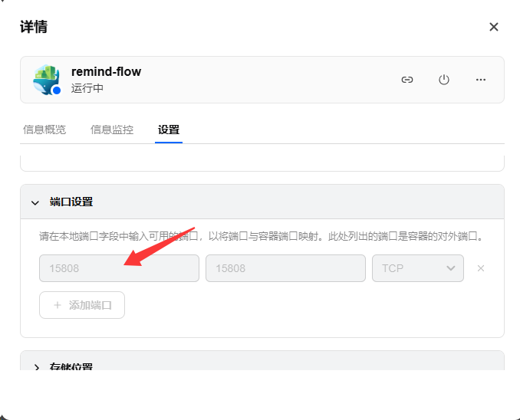The height and width of the screenshot is (420, 520).
Task: Open the TCP protocol dropdown
Action: coord(418,268)
